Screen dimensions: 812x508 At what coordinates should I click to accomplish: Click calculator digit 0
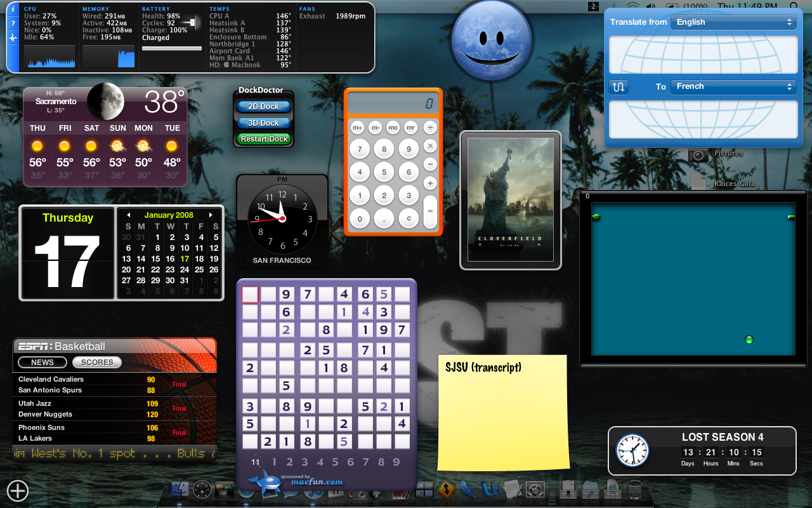360,218
